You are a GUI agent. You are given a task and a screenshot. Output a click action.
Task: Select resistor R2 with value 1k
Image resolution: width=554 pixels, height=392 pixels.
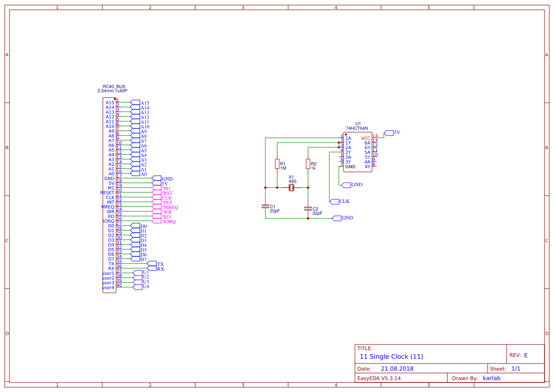(x=308, y=163)
